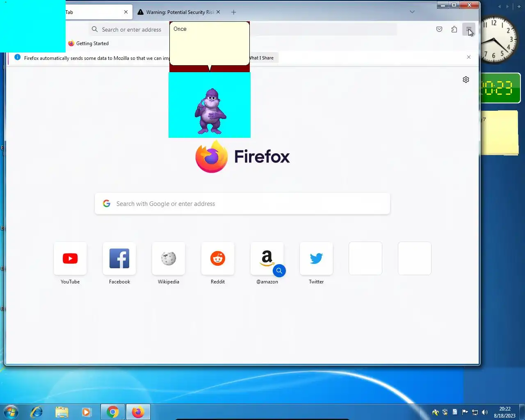Switch to the Warning: Potential Security Risk tab
Screen dimensions: 525x420
click(x=176, y=12)
